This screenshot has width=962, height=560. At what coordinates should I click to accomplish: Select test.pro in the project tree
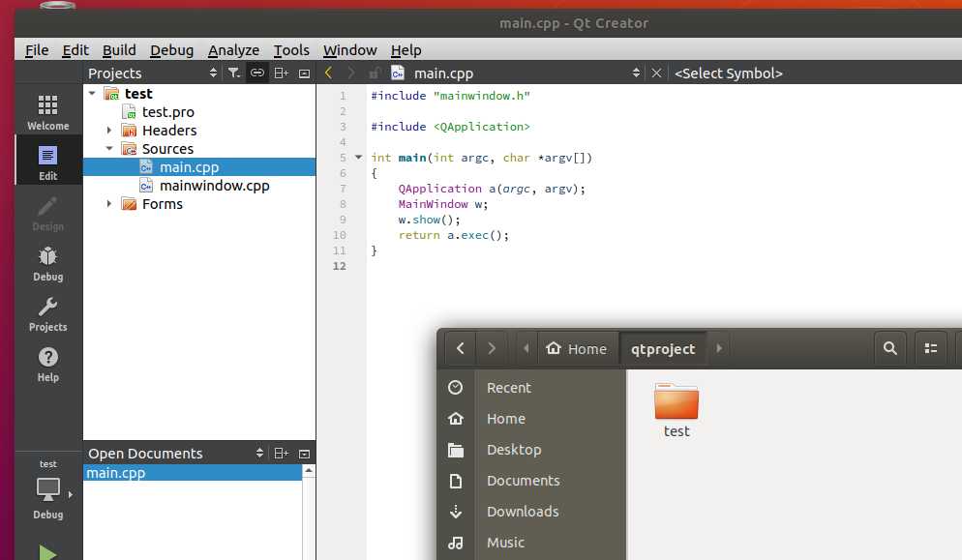click(x=168, y=111)
